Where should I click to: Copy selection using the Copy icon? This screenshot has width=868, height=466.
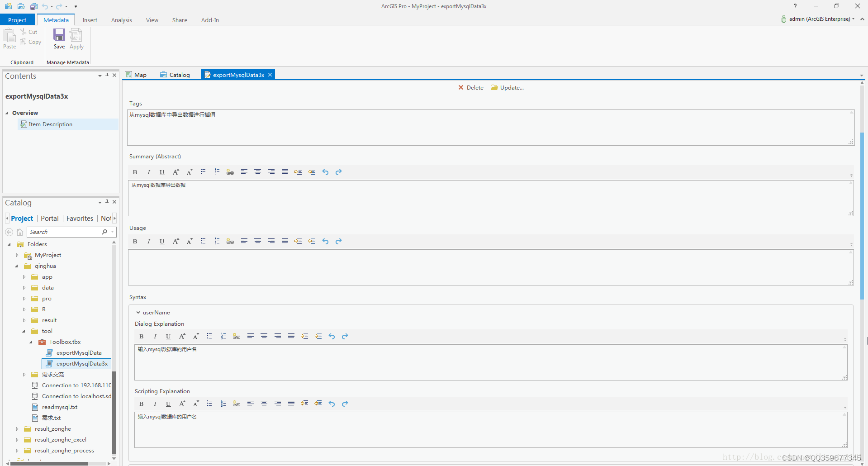coord(30,42)
